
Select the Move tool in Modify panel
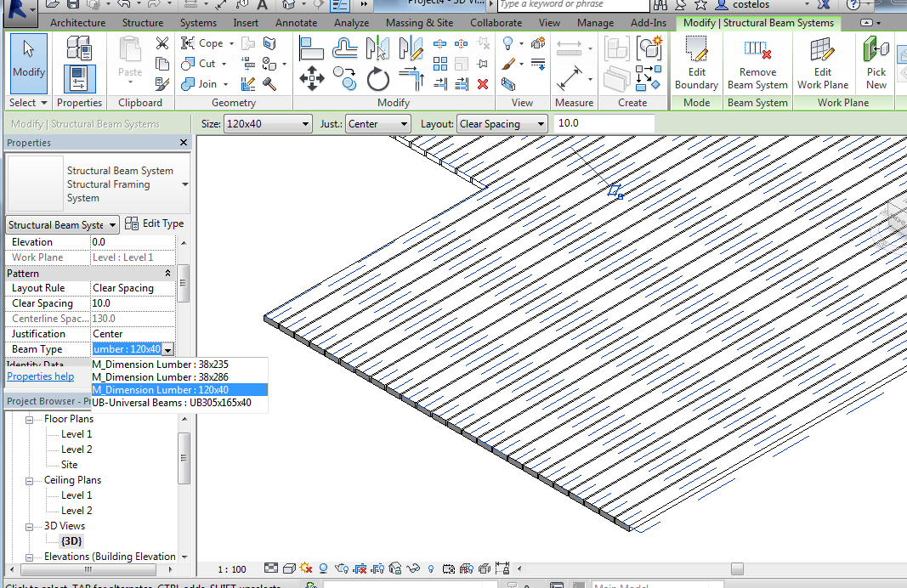[x=312, y=81]
